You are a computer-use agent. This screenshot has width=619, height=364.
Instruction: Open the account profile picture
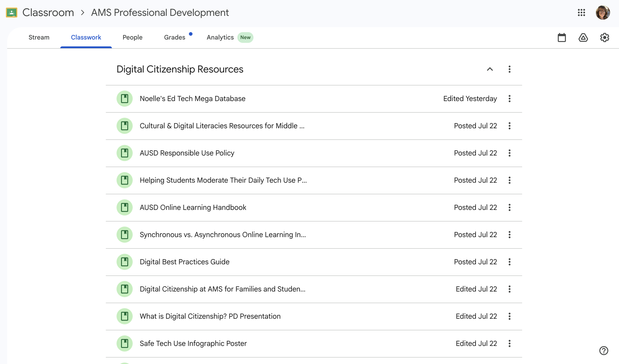[x=603, y=13]
